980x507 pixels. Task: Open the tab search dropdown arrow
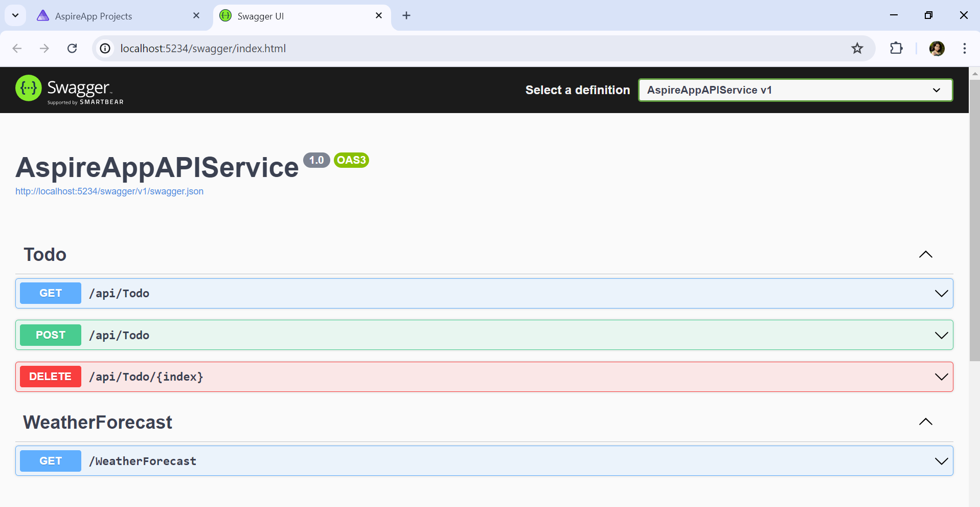click(15, 15)
